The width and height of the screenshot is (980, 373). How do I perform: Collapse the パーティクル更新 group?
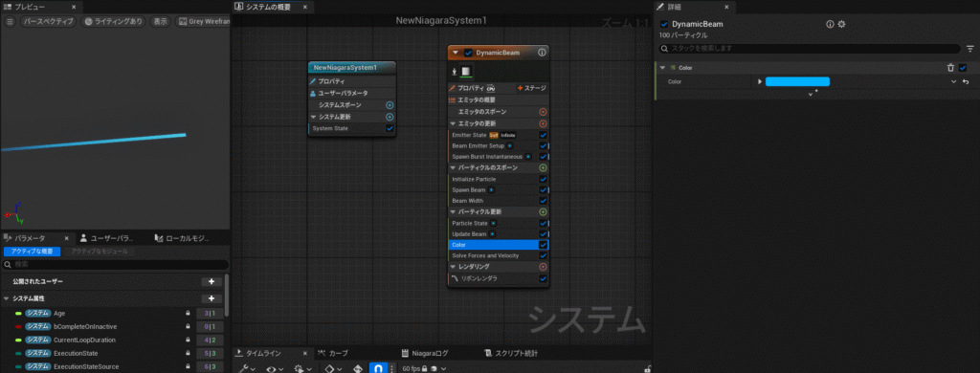coord(453,211)
